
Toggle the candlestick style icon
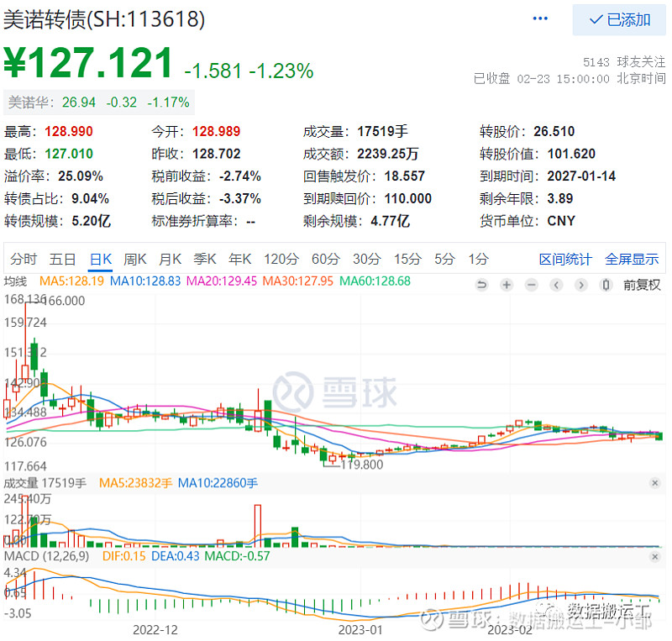pos(606,285)
